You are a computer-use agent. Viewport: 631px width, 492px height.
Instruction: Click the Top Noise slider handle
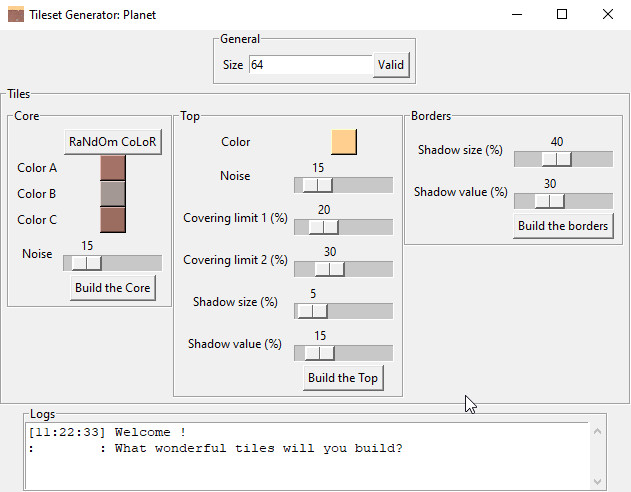click(318, 185)
